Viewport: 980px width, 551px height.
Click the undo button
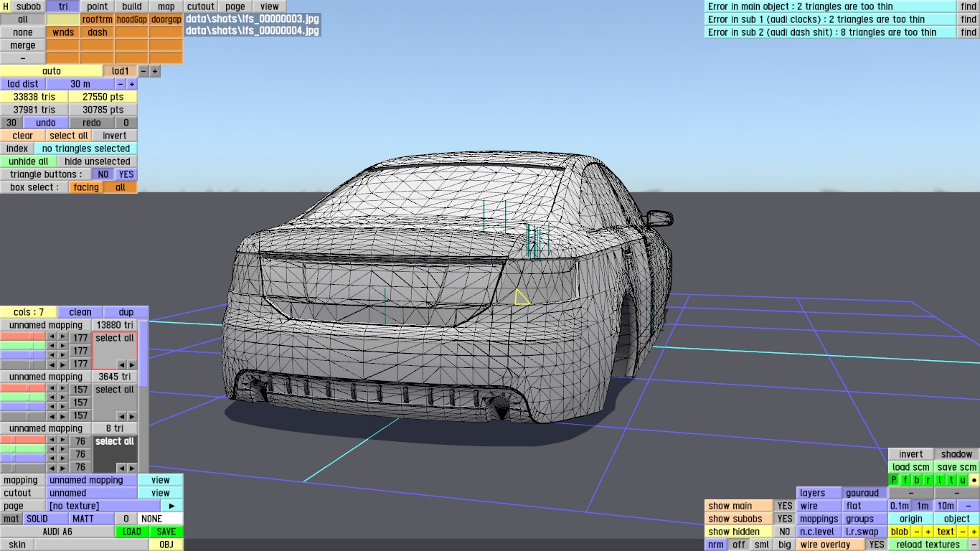(46, 123)
